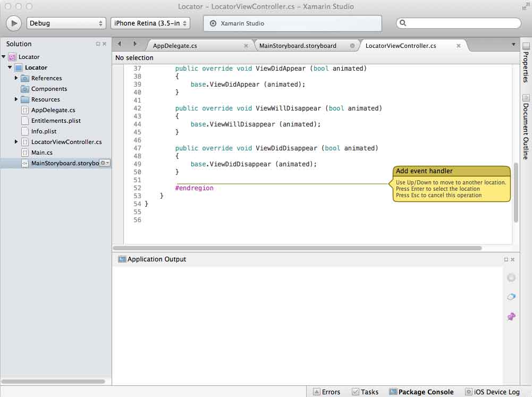Open the Package Console pad
Image resolution: width=532 pixels, height=397 pixels.
point(421,392)
